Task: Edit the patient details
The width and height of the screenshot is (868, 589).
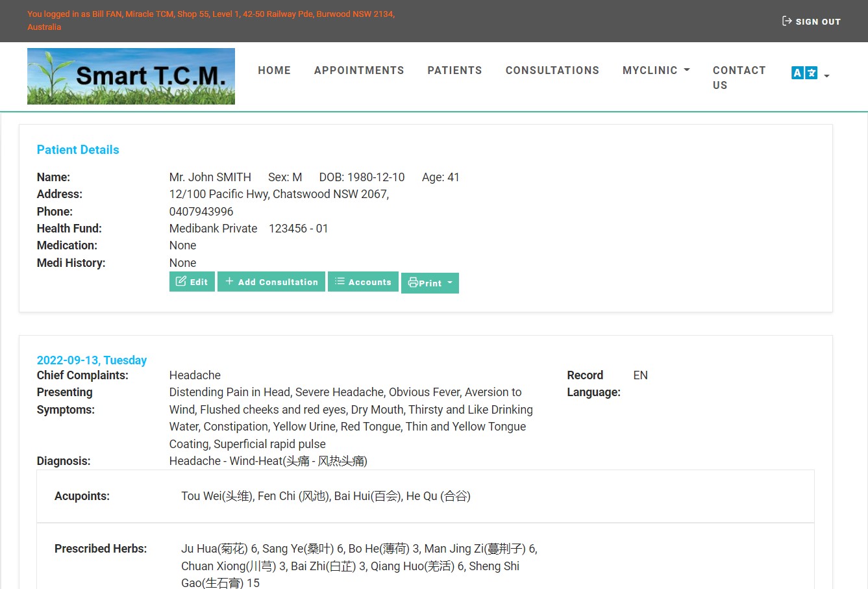Action: tap(192, 282)
